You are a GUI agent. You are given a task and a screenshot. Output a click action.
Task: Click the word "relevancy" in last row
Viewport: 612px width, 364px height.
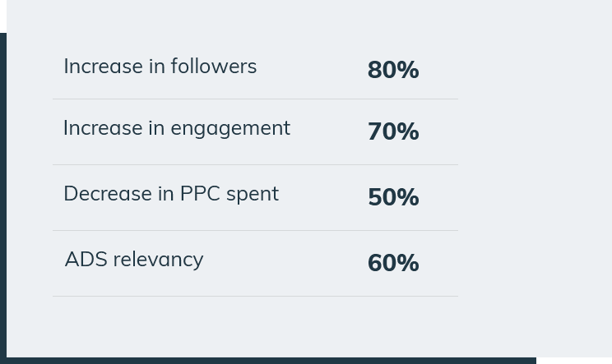(158, 260)
